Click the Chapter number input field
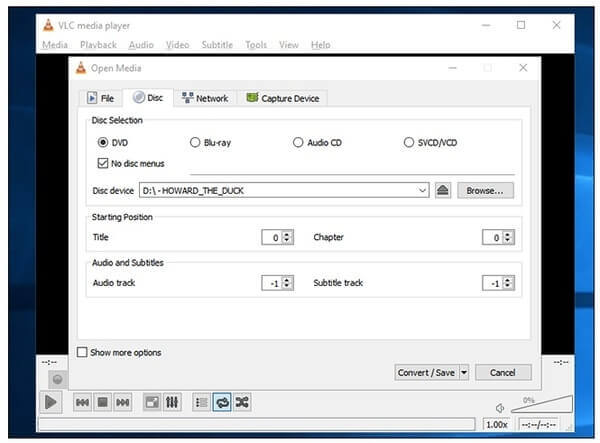Screen dimensions: 600x443 [x=492, y=237]
